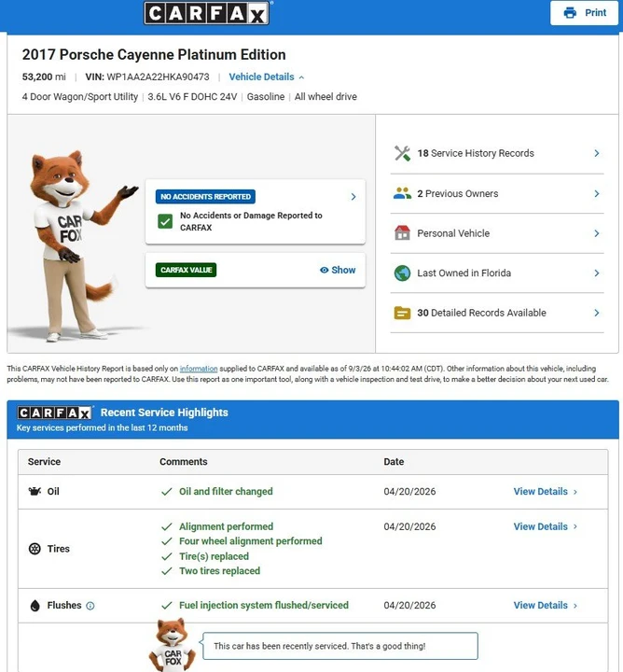Click Fuel injection system flushed checkmark
This screenshot has height=672, width=623.
pyautogui.click(x=167, y=605)
